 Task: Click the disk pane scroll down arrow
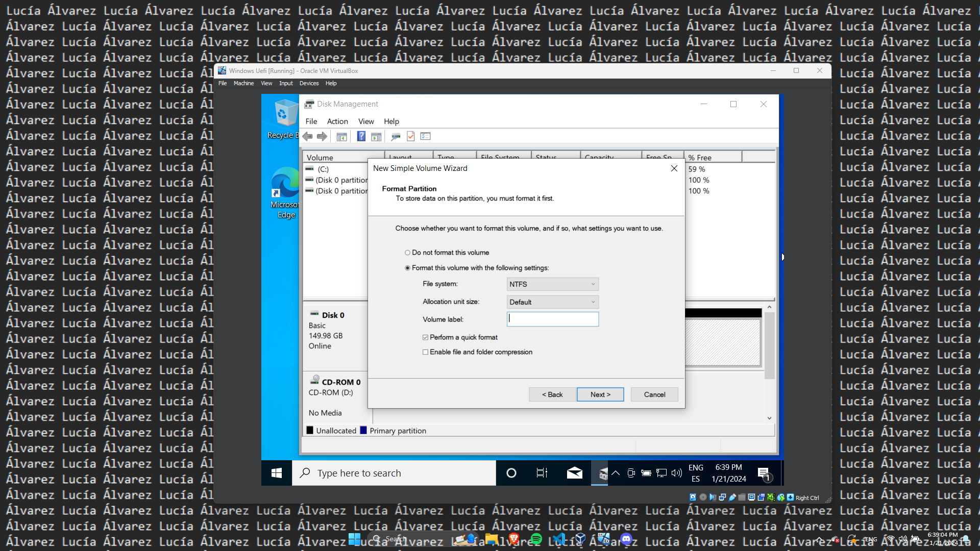click(x=769, y=418)
